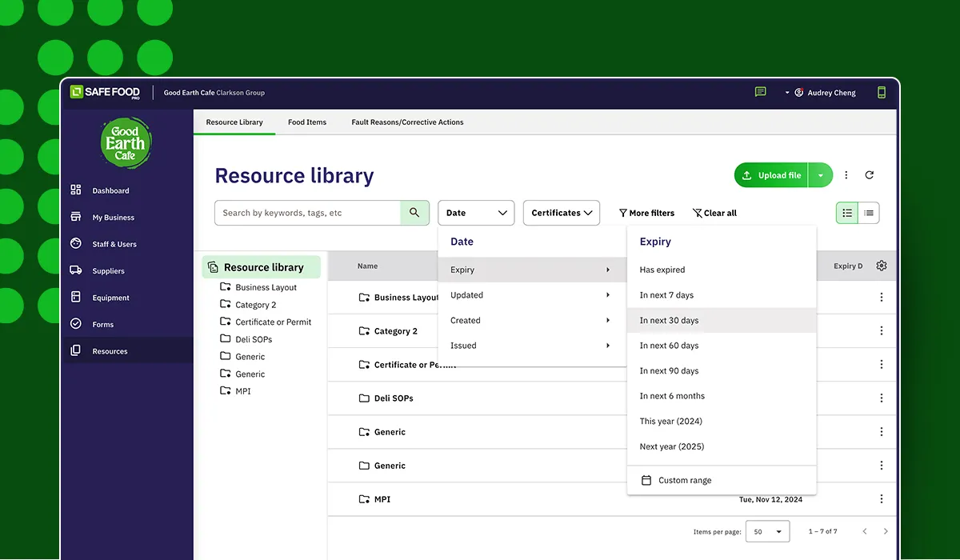Screen dimensions: 960x560
Task: Open the three-dot menu beside Upload file
Action: [846, 175]
